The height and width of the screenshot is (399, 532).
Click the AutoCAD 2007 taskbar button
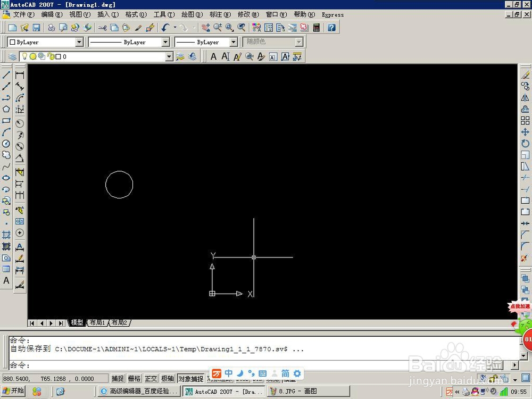coord(224,391)
